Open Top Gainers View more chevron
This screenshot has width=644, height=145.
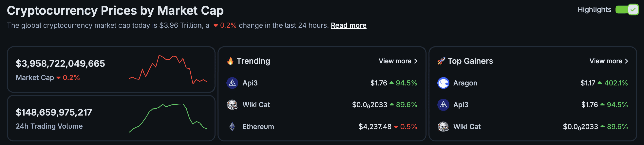626,61
